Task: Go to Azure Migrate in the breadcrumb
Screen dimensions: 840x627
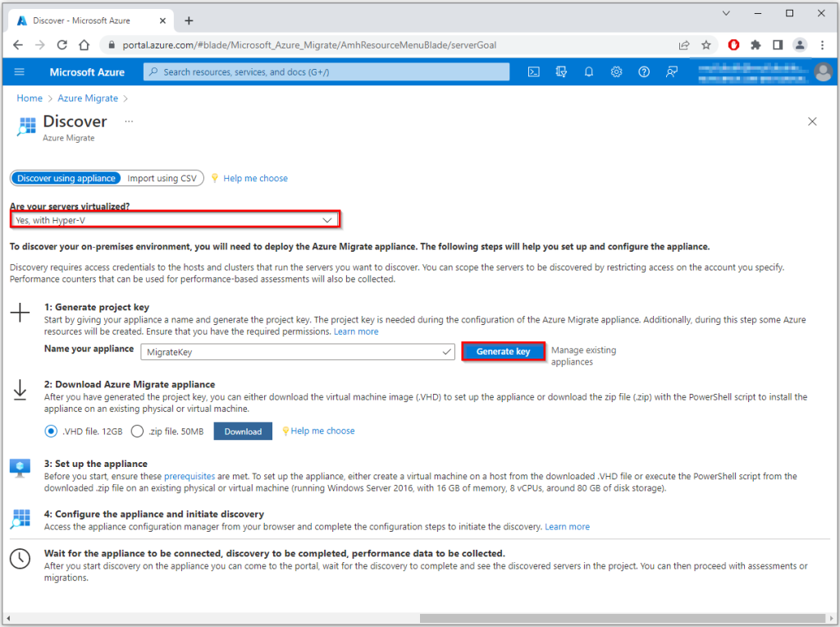Action: (x=88, y=98)
